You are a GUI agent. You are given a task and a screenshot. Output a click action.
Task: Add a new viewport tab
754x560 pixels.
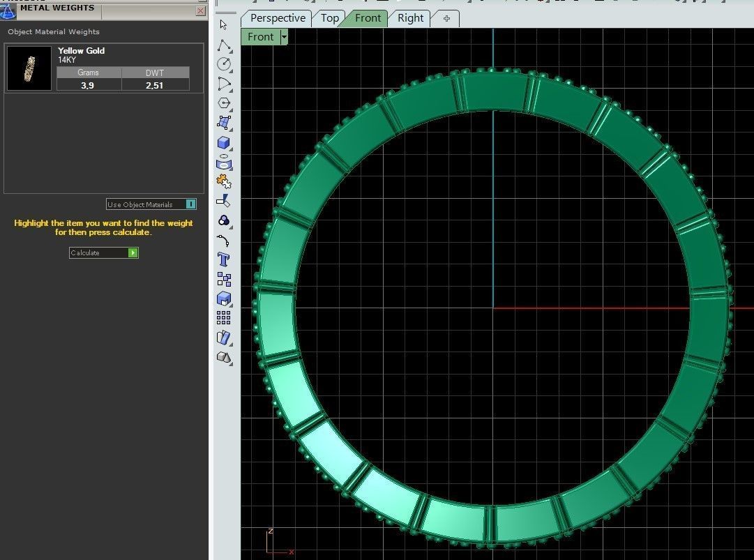(x=446, y=18)
